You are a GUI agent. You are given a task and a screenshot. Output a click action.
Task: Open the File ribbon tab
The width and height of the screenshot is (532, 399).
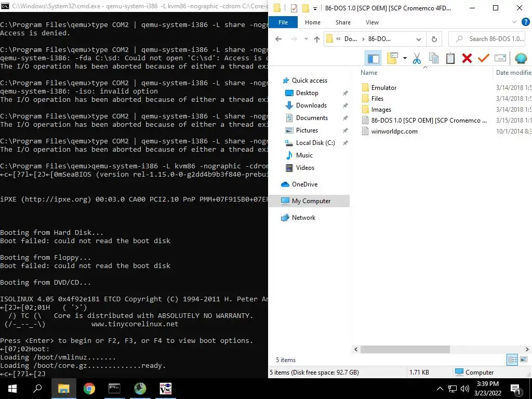pos(283,22)
